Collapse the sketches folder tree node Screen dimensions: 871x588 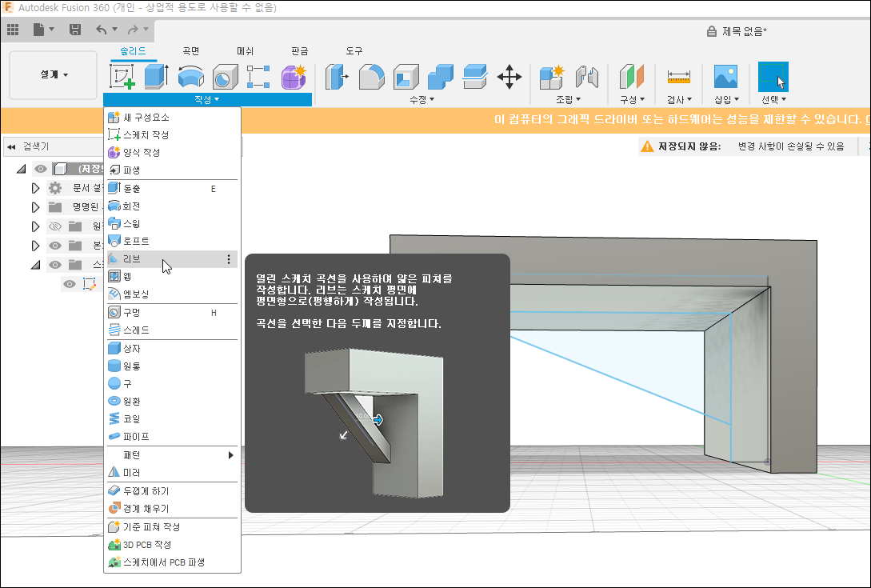(35, 265)
